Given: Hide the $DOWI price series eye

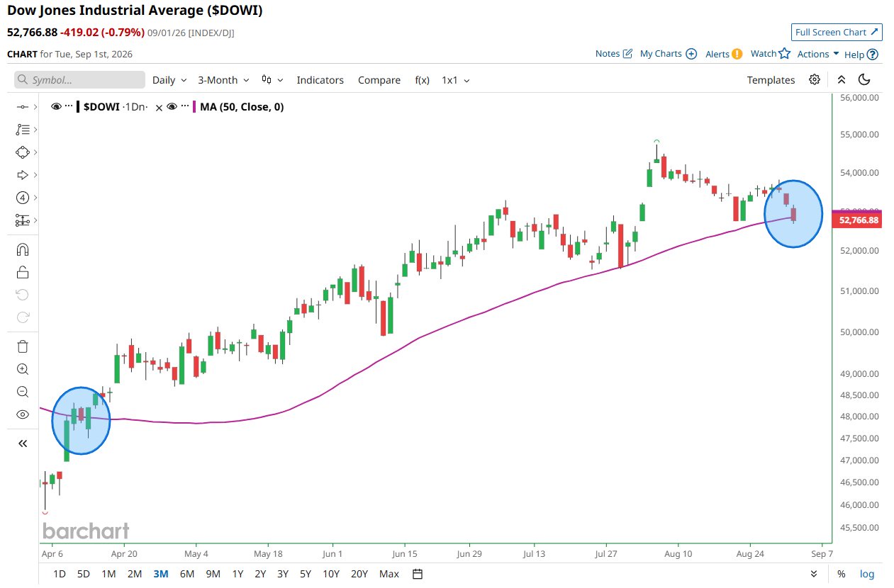Looking at the screenshot, I should [57, 107].
